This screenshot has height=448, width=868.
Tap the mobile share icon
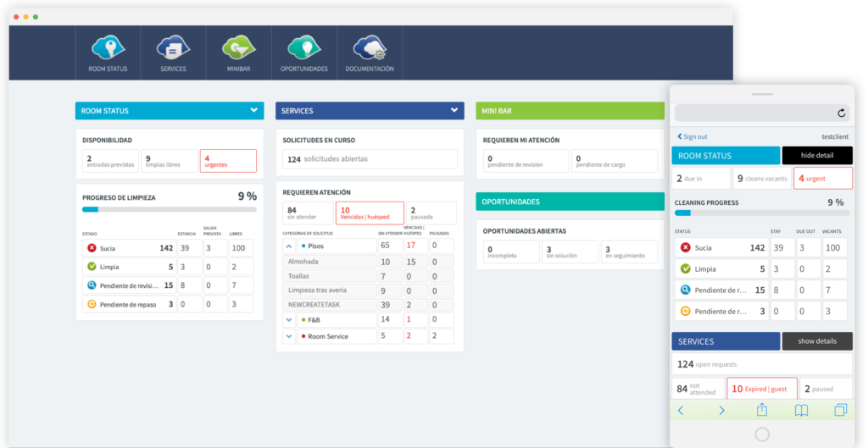[761, 410]
